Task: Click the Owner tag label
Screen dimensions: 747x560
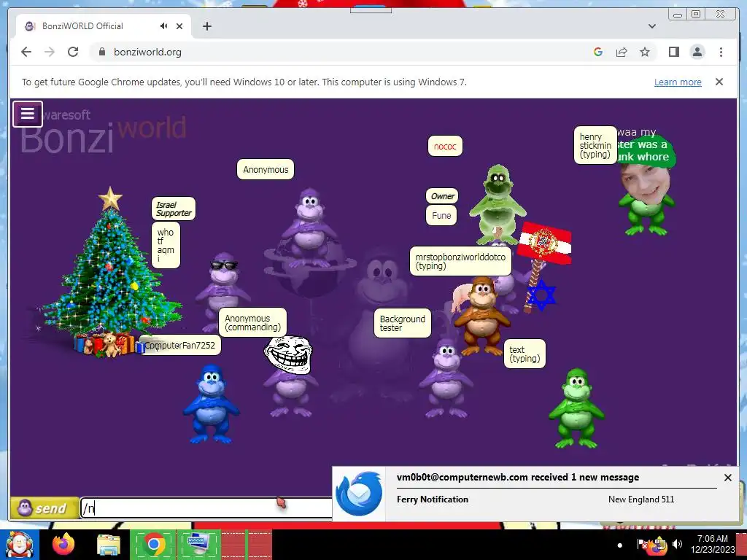Action: (x=442, y=195)
